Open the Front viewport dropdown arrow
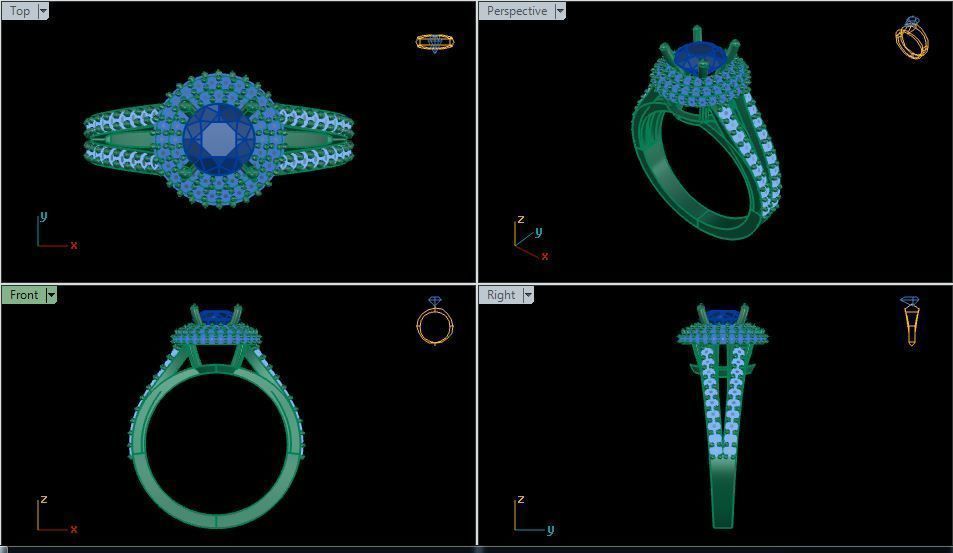 coord(51,295)
